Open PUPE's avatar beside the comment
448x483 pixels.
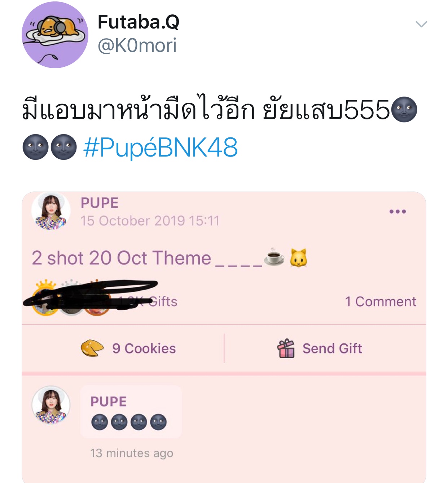pyautogui.click(x=51, y=404)
